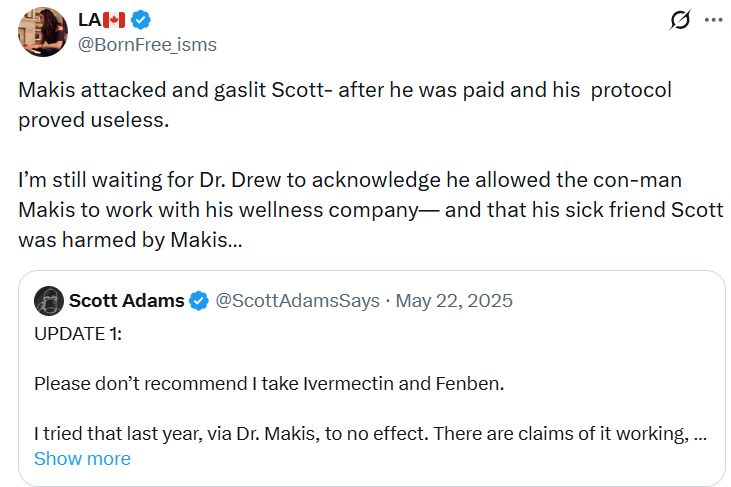The height and width of the screenshot is (487, 731).
Task: Open the three-dot more options menu
Action: (713, 20)
